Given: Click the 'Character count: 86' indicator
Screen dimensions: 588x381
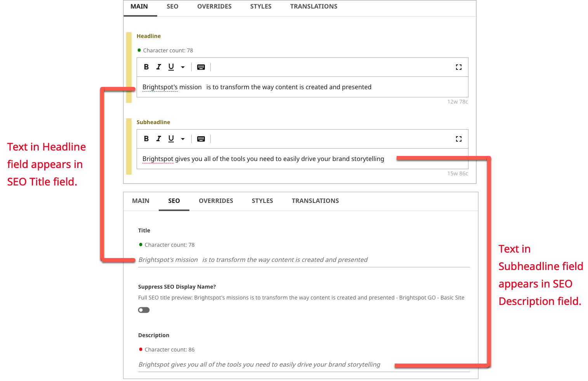Looking at the screenshot, I should [x=167, y=350].
